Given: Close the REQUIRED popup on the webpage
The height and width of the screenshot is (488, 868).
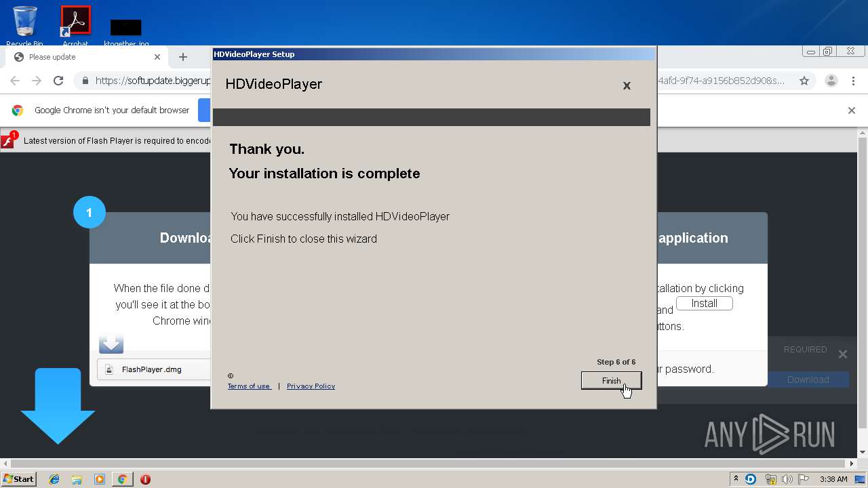Looking at the screenshot, I should tap(843, 354).
